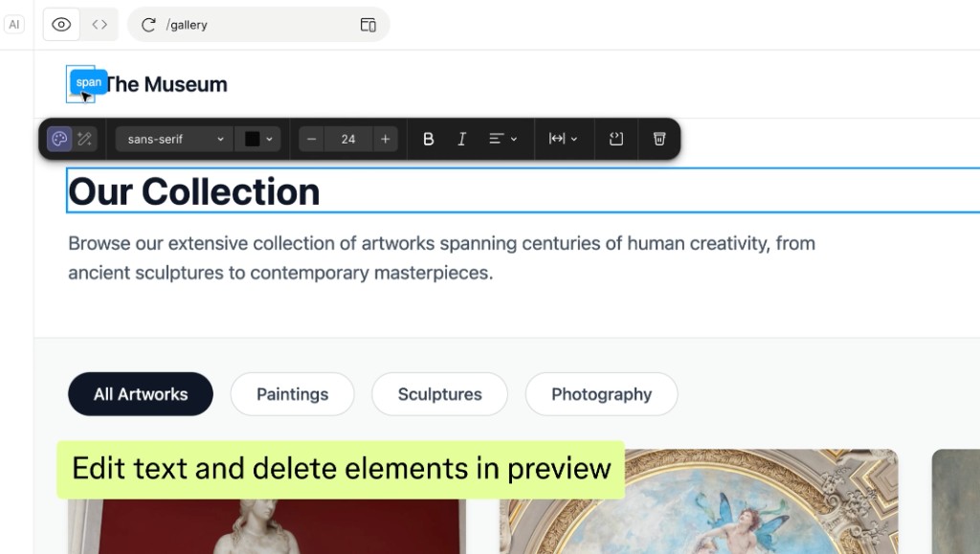Increase font size with plus button

pyautogui.click(x=385, y=139)
